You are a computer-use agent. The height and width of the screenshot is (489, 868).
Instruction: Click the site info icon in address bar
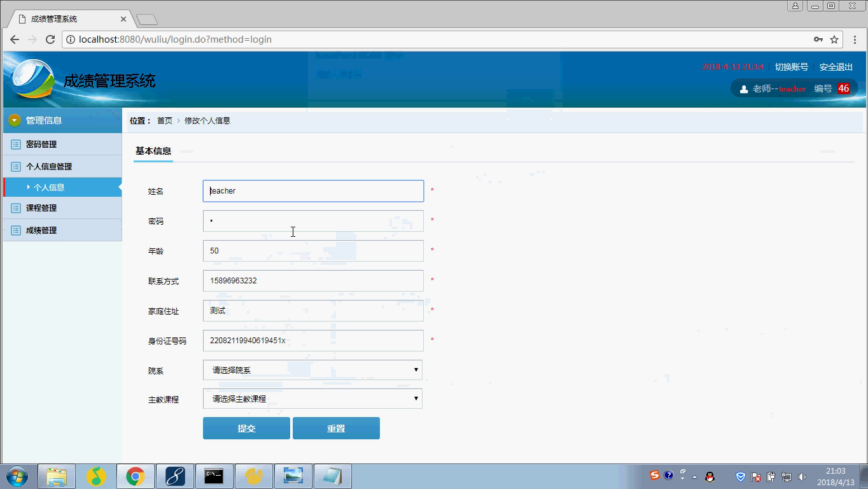pyautogui.click(x=70, y=39)
